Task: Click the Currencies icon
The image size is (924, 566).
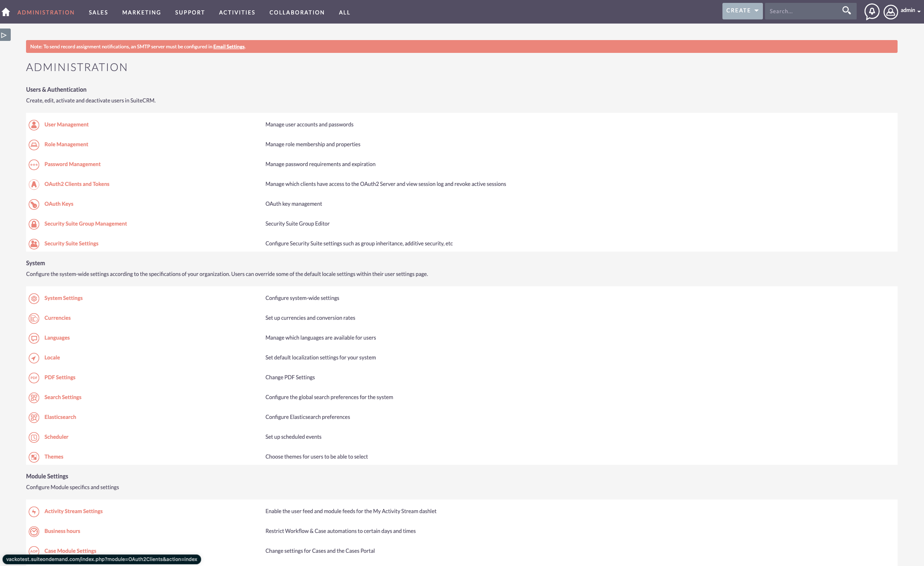Action: click(x=34, y=318)
